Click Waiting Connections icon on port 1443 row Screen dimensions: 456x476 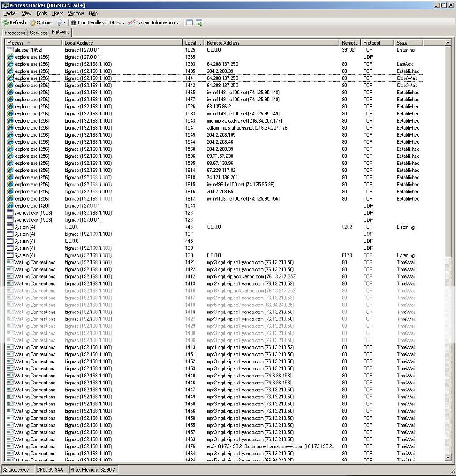pos(10,347)
